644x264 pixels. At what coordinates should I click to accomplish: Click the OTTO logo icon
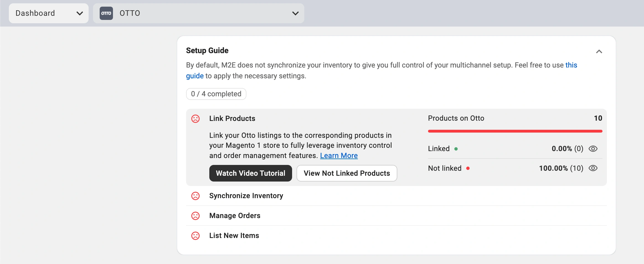[106, 13]
